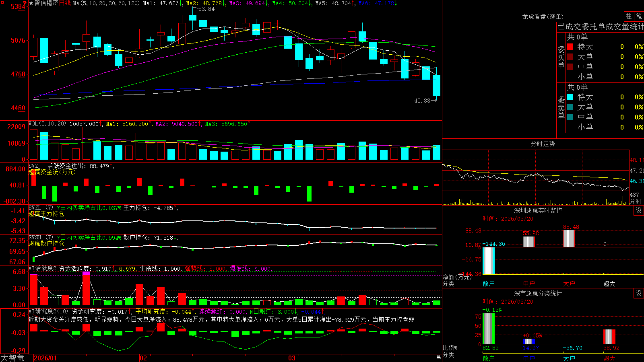644x362 pixels.
Task: Click the dark red 大单 buy-order swatch
Action: [570, 57]
